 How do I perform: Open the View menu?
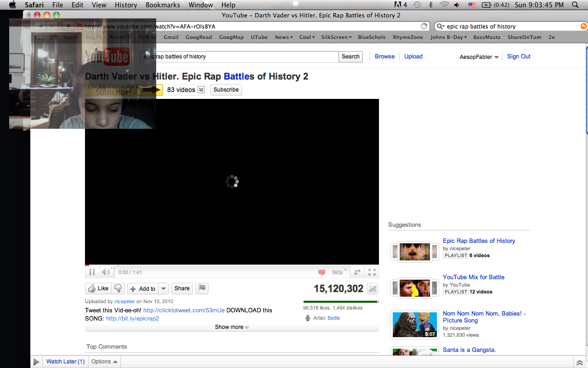(x=99, y=5)
